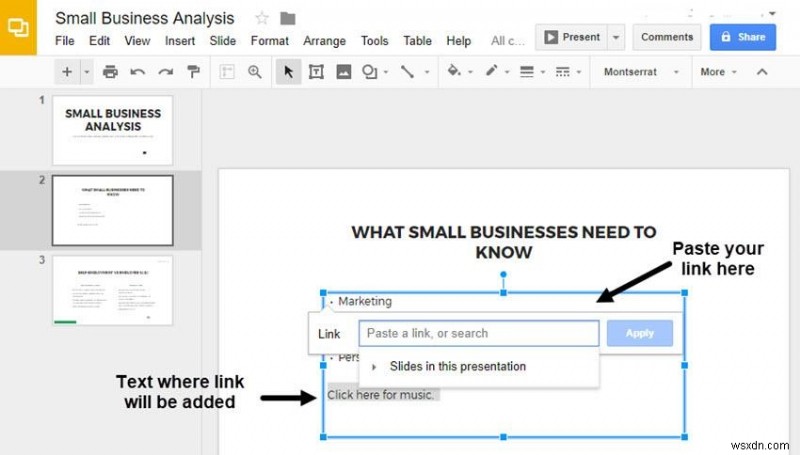Image resolution: width=800 pixels, height=455 pixels.
Task: Select the Zoom magnifier tool
Action: pyautogui.click(x=255, y=72)
